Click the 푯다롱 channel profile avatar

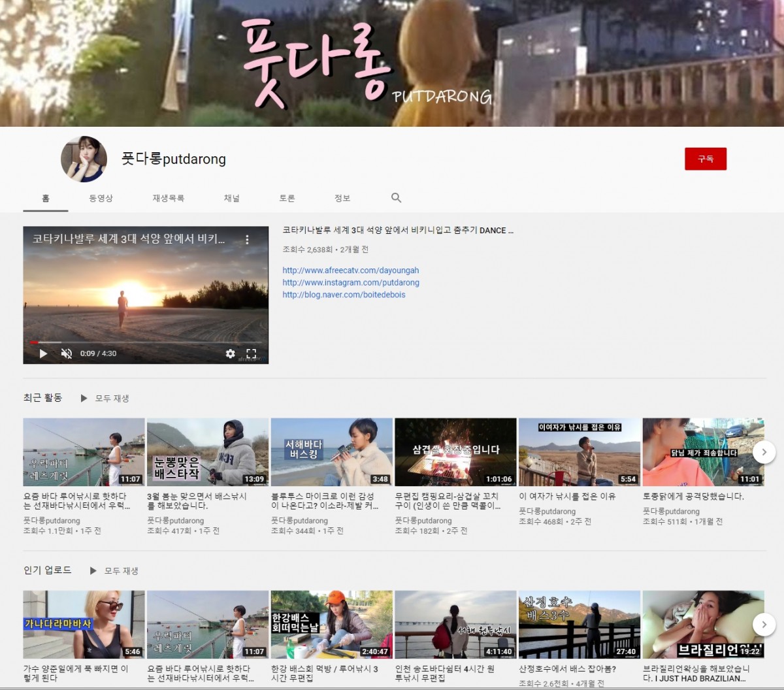[84, 159]
